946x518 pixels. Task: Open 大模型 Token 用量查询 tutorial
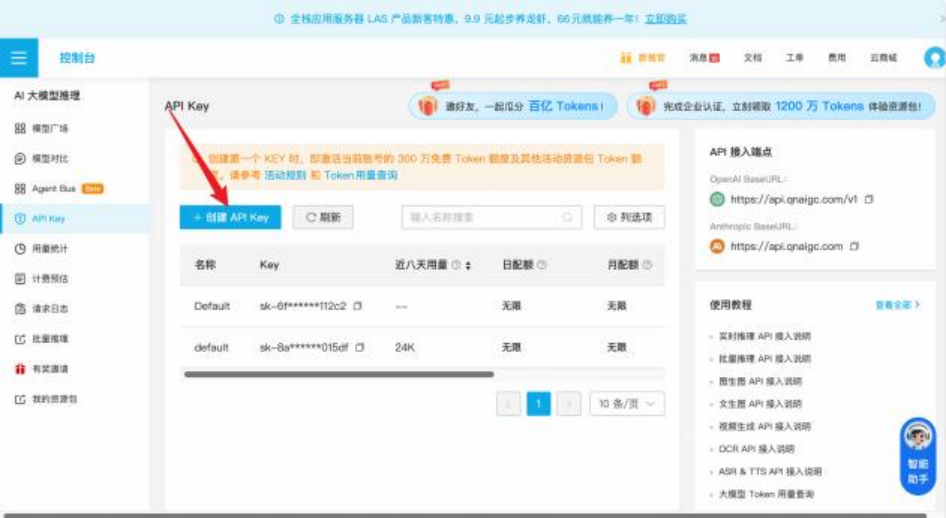[x=766, y=494]
